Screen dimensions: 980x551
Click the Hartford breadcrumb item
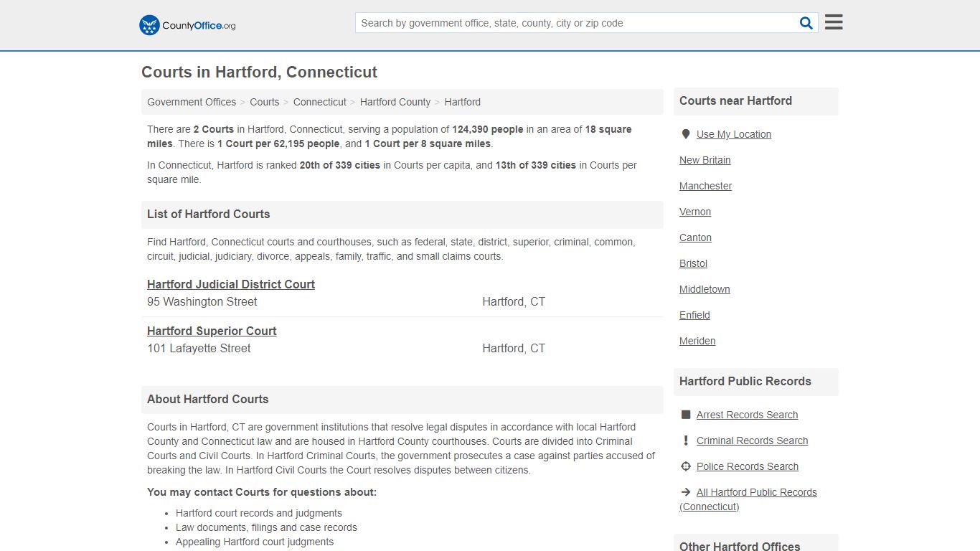point(463,102)
